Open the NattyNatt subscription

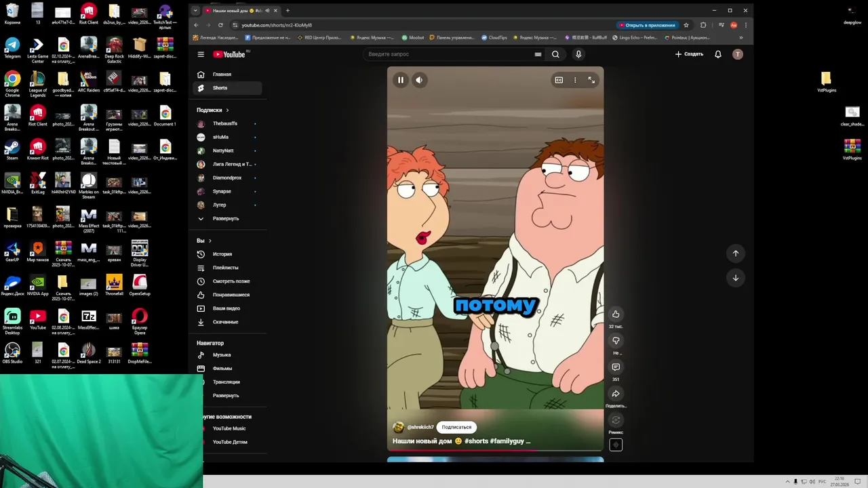tap(228, 150)
